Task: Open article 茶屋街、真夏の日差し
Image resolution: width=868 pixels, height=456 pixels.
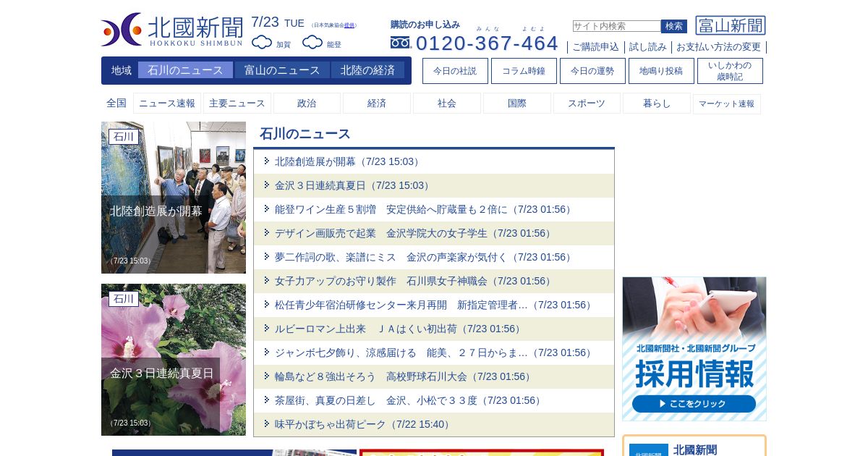Action: (408, 400)
